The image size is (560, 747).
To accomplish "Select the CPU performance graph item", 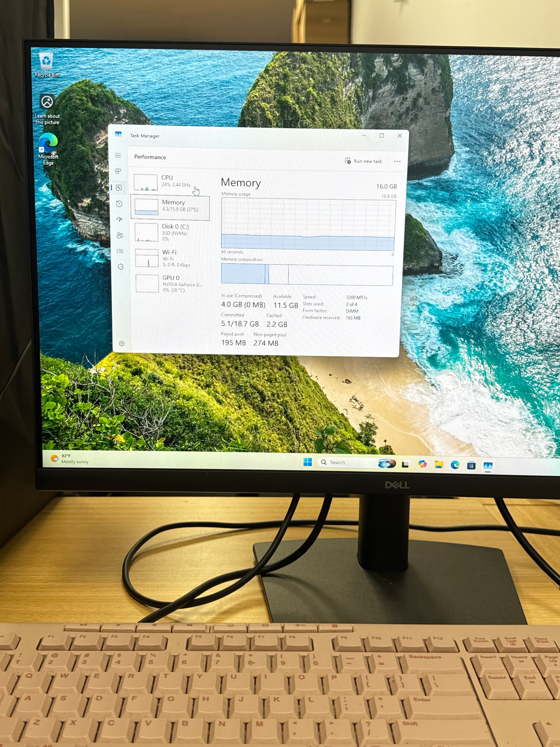I will pos(170,182).
